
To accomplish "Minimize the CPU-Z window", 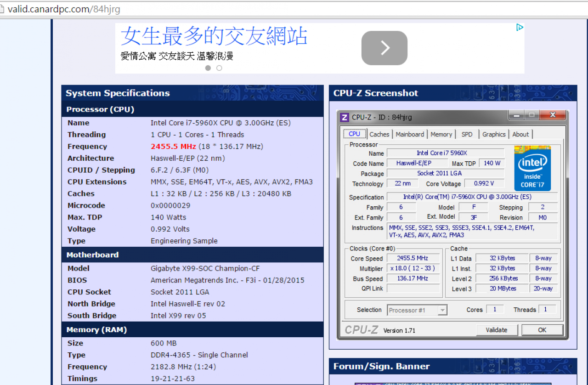I will point(516,115).
